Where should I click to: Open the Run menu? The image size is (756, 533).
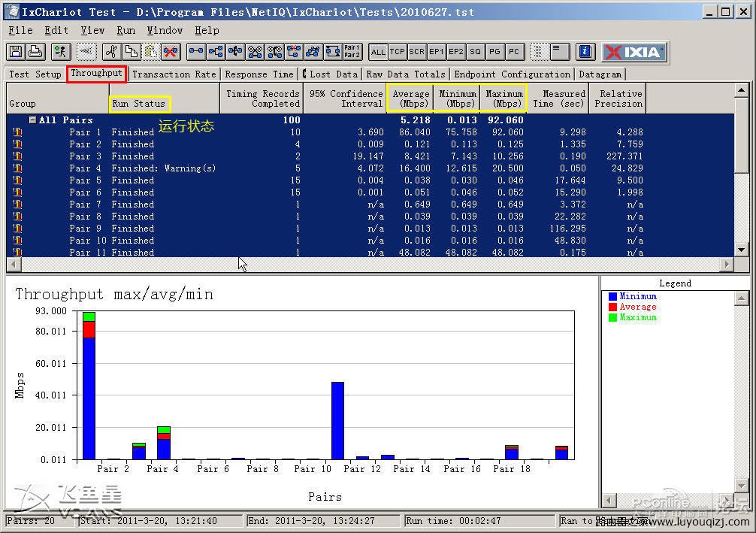point(125,30)
